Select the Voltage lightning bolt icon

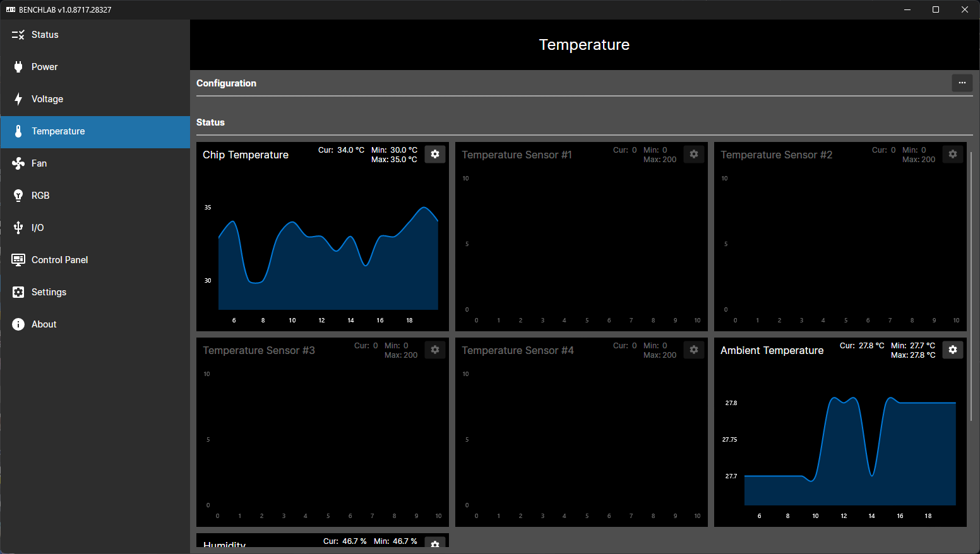click(18, 99)
